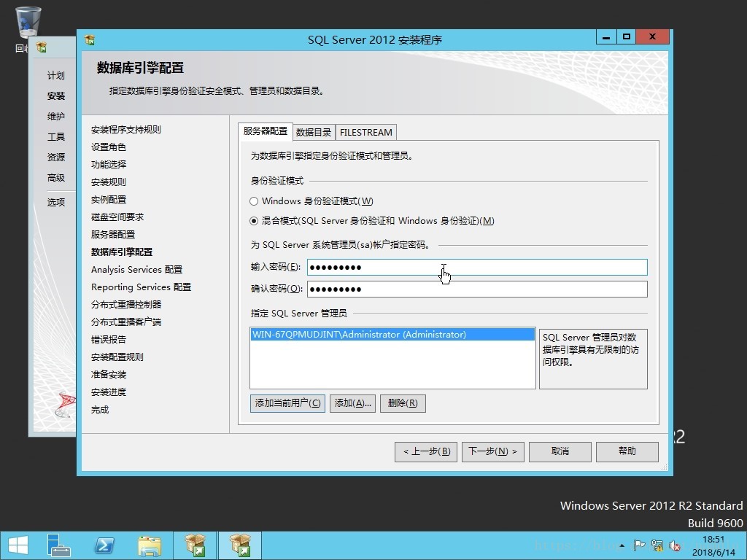Viewport: 747px width, 560px height.
Task: Click the 安装程序支持规则 step
Action: (125, 130)
